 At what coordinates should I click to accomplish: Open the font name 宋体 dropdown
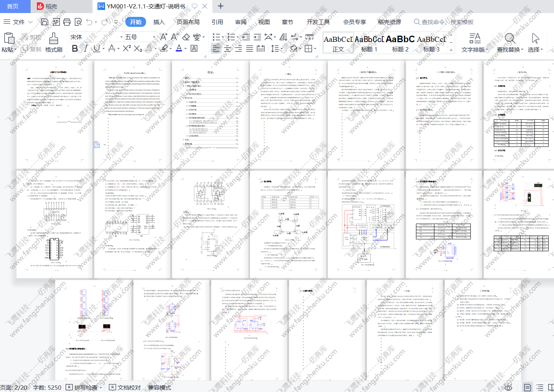(122, 37)
